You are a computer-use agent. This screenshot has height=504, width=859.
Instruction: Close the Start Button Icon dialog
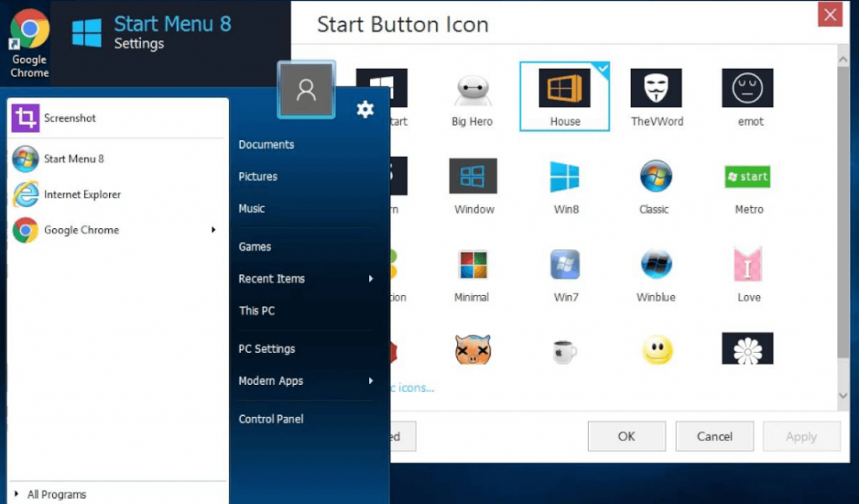tap(830, 14)
